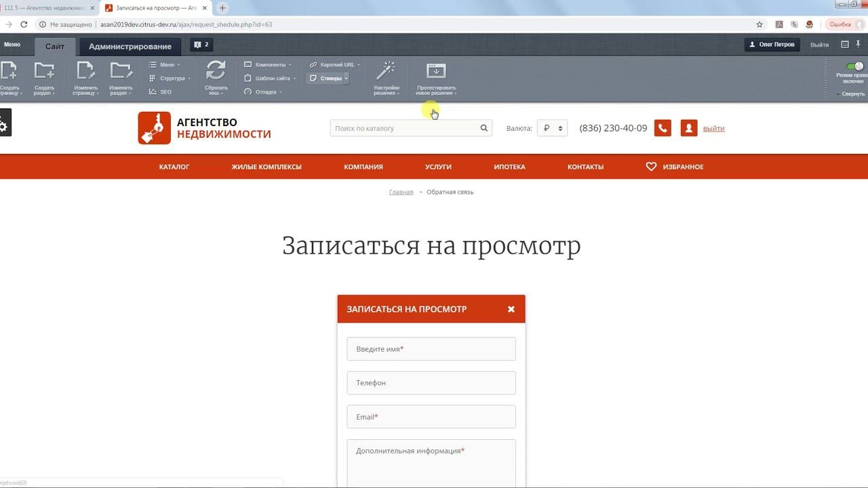The width and height of the screenshot is (868, 488).
Task: Click the Олег Петров user button
Action: tap(772, 45)
